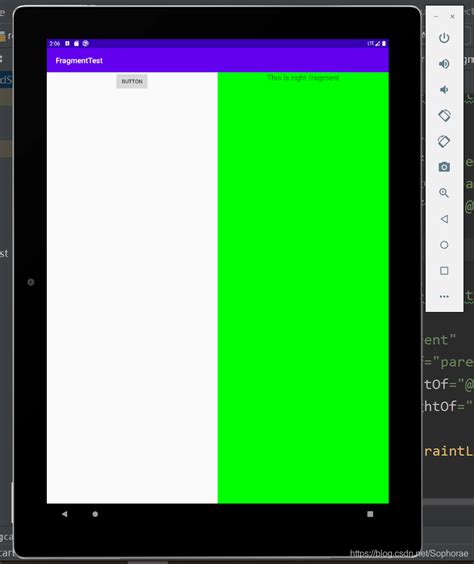Close the emulator toolbar window
The height and width of the screenshot is (564, 474).
pos(452,17)
